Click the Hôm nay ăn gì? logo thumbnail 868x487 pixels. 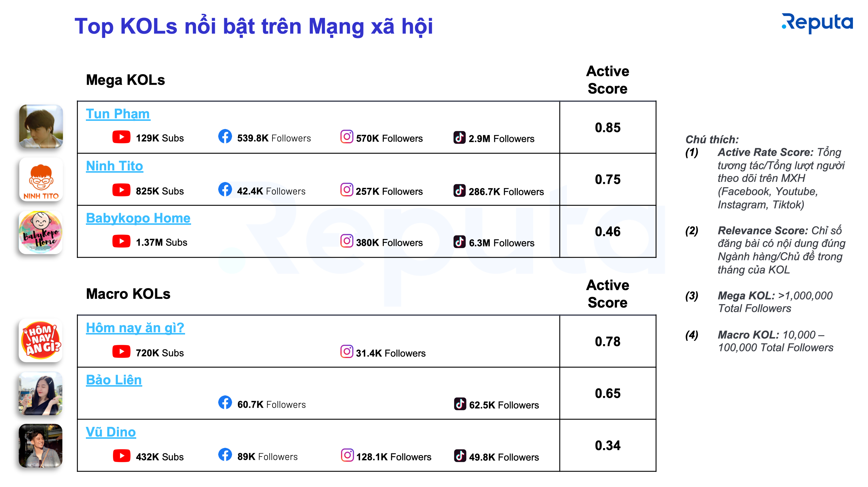pos(41,341)
